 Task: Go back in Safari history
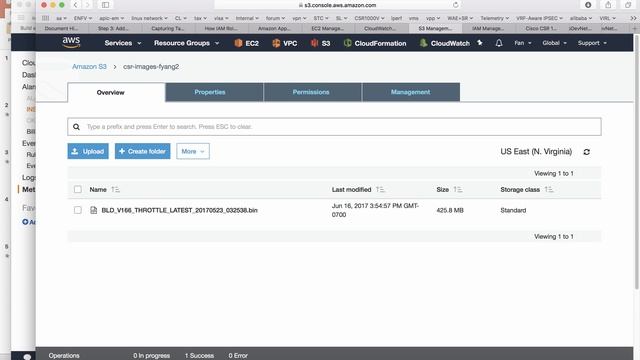pyautogui.click(x=75, y=5)
